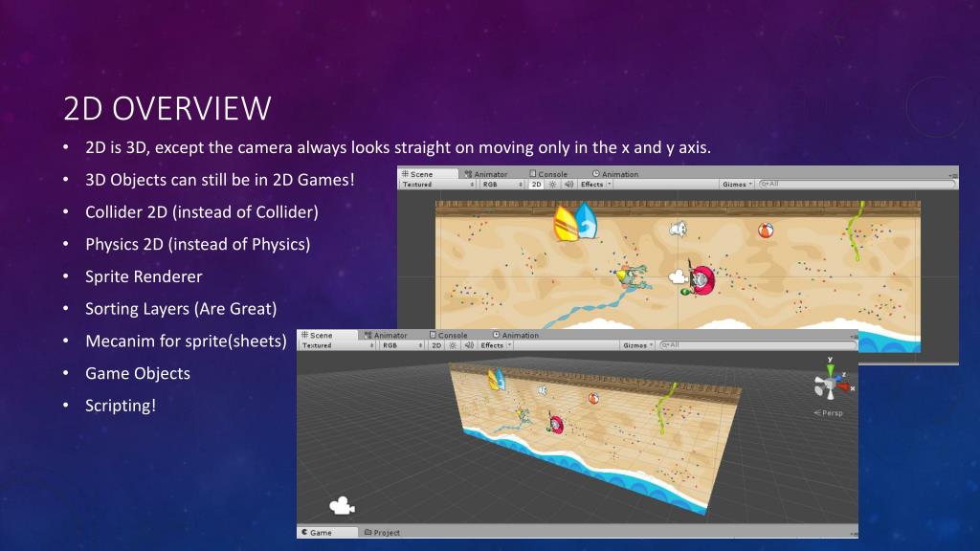Switch to Animator tab in upper window
The width and height of the screenshot is (980, 551).
pyautogui.click(x=485, y=174)
